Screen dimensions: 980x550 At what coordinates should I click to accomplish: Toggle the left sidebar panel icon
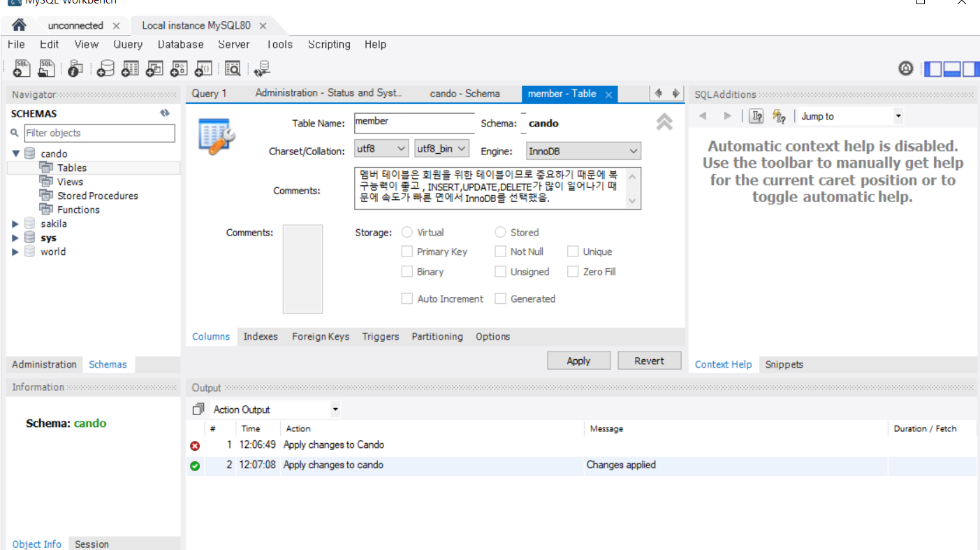(932, 68)
